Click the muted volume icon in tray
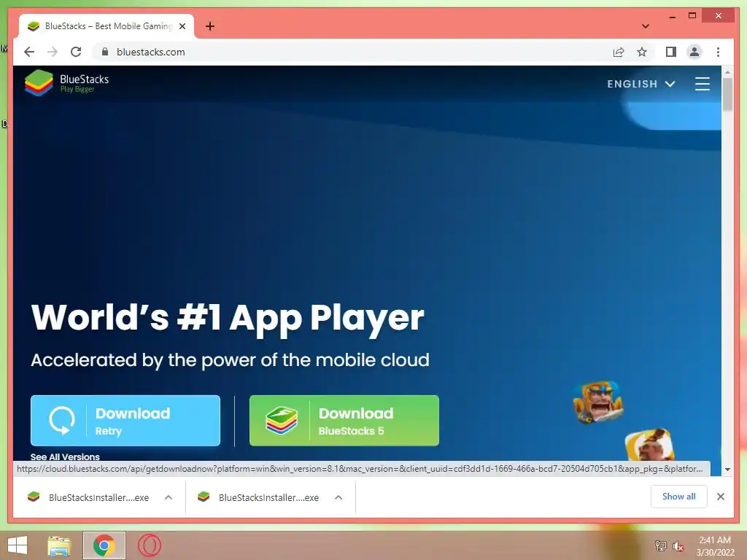Image resolution: width=747 pixels, height=560 pixels. click(678, 546)
